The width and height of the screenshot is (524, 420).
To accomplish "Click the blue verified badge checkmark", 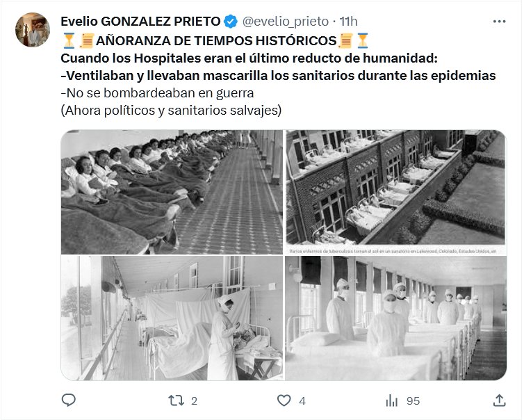I will pos(231,22).
